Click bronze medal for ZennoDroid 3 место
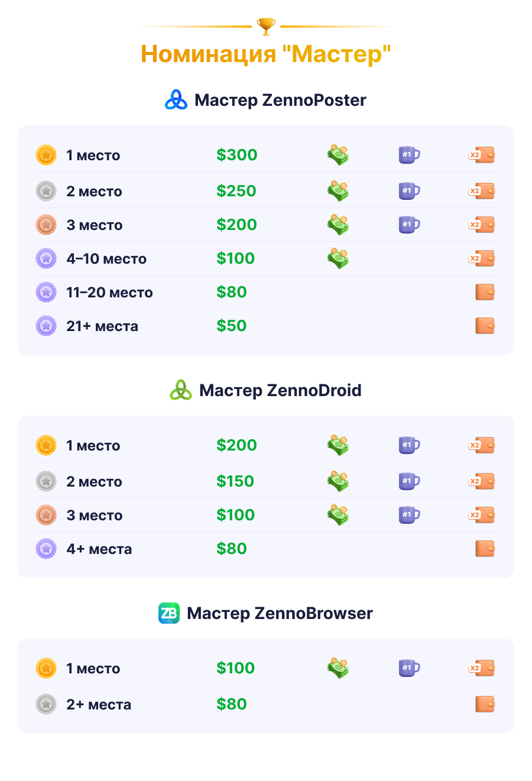This screenshot has width=532, height=781. tap(46, 515)
